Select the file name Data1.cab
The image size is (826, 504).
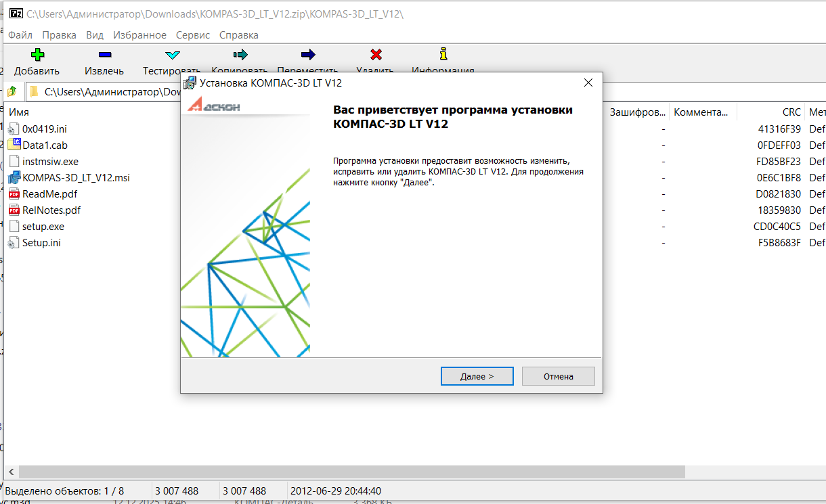coord(45,145)
